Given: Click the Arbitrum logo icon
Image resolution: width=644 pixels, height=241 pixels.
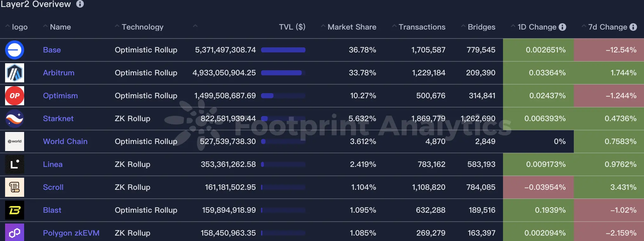Looking at the screenshot, I should 15,73.
